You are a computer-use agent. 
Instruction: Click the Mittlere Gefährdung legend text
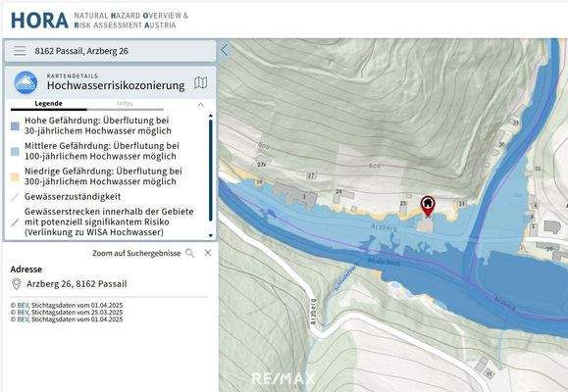102,151
